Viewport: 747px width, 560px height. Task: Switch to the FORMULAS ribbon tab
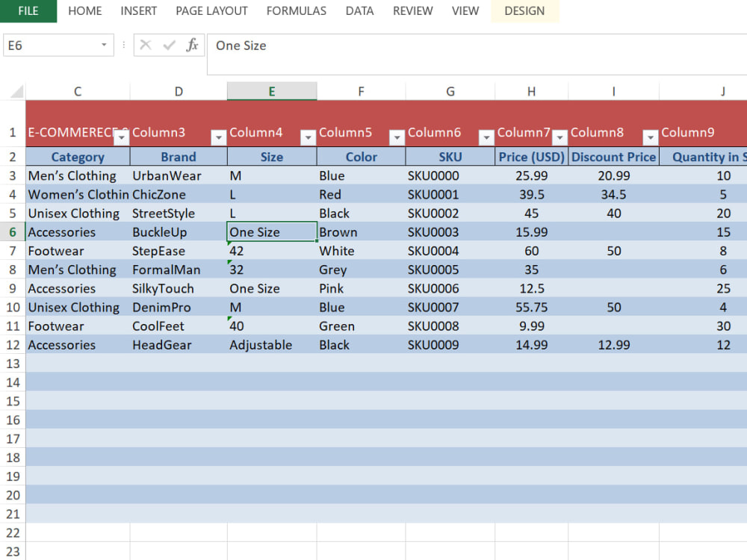click(x=297, y=11)
